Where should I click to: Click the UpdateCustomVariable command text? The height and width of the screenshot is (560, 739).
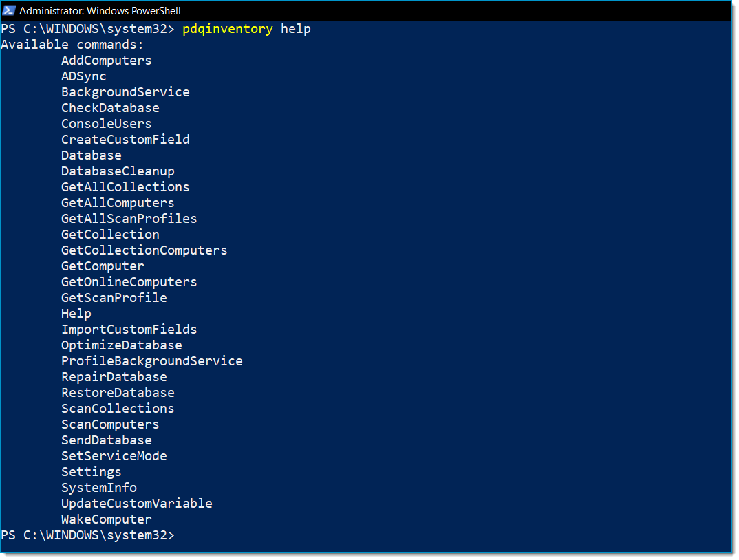pos(136,504)
